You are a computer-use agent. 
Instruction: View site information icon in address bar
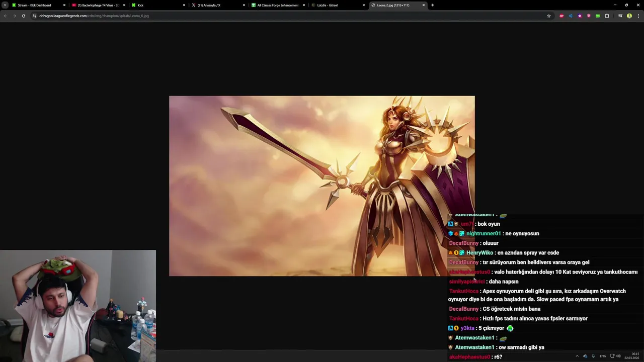tap(34, 16)
